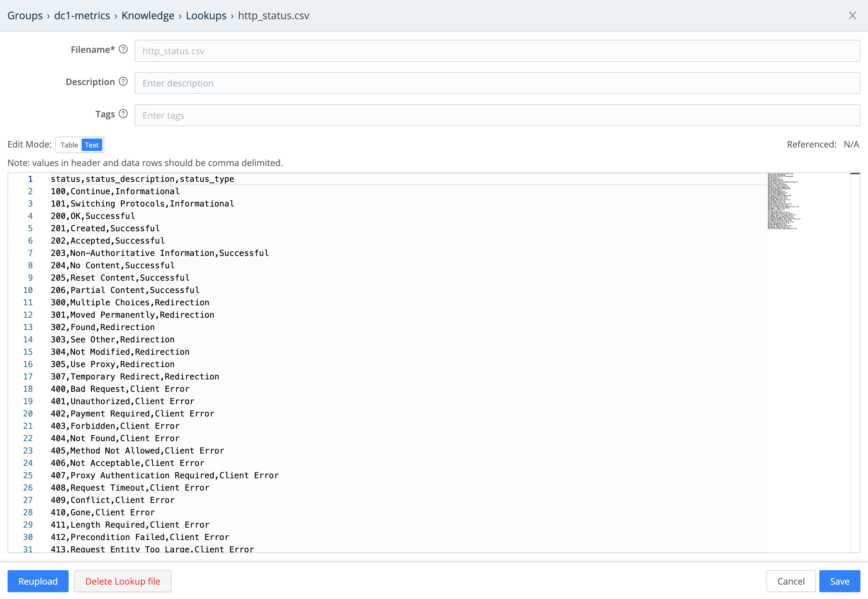The image size is (868, 599).
Task: Click the Reupload button
Action: click(x=38, y=581)
